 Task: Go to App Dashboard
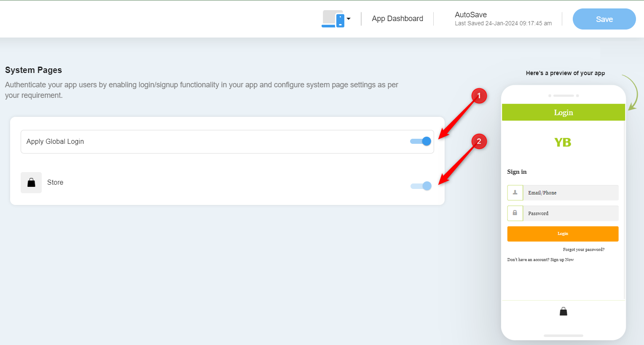[x=397, y=19]
